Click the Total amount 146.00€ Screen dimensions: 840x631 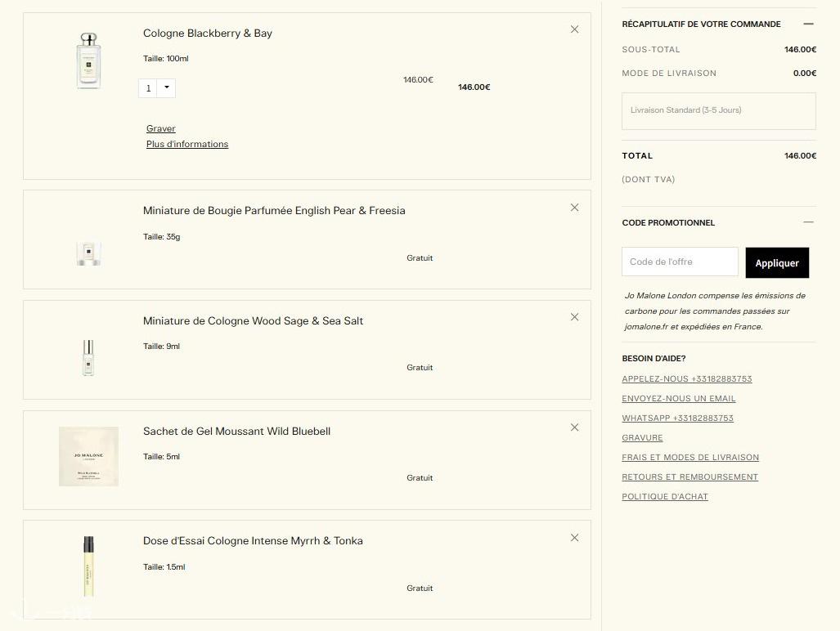[x=801, y=156]
